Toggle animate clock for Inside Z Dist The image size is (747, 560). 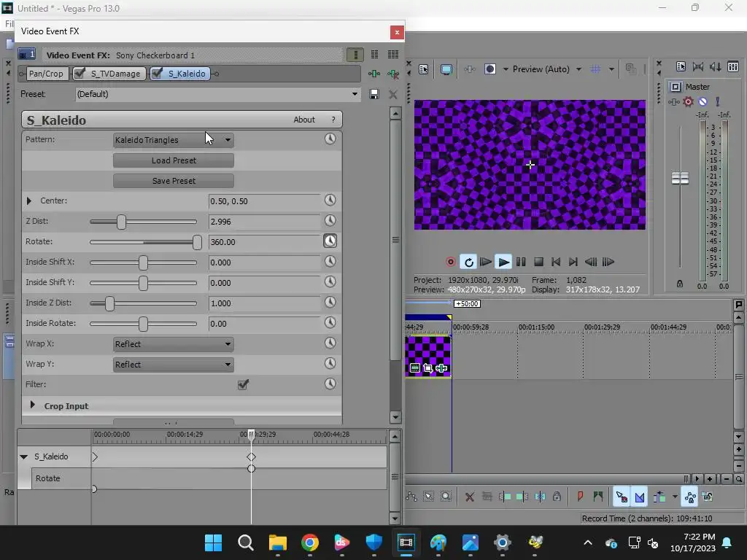[330, 303]
